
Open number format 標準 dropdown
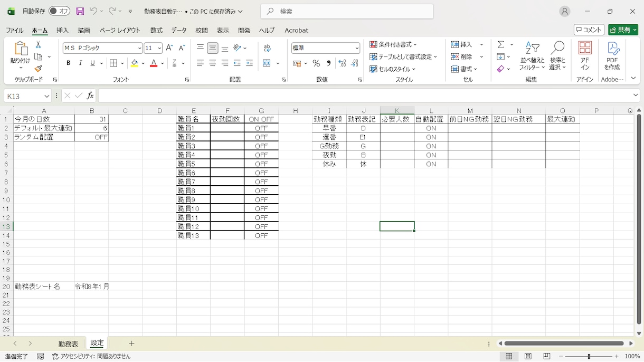click(357, 48)
